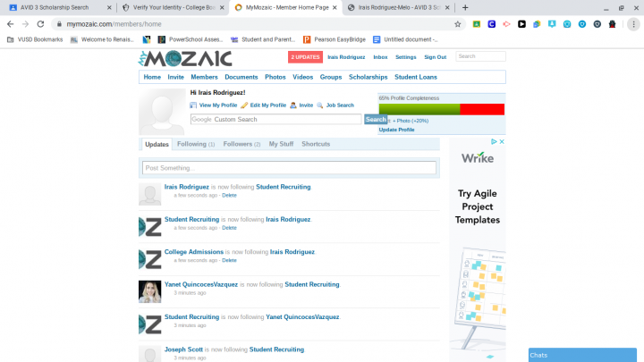This screenshot has height=362, width=644.
Task: Open the Irais Rodriguez header link
Action: click(x=346, y=57)
